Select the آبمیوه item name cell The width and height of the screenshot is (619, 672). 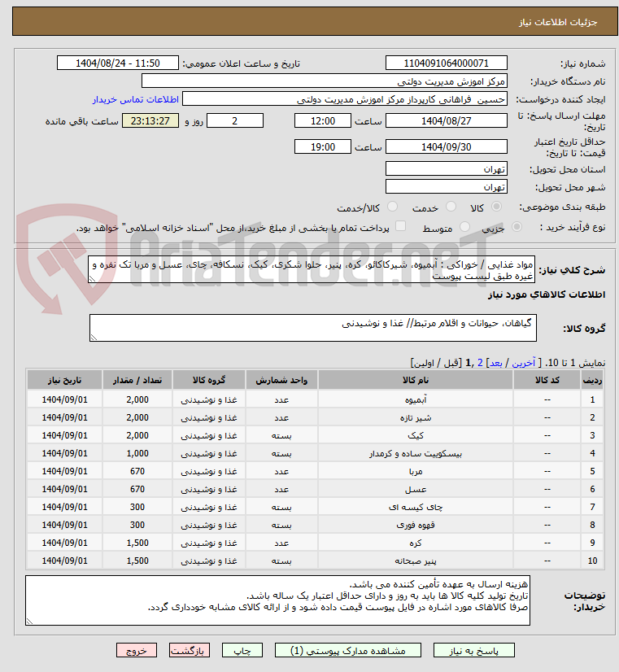pos(416,399)
